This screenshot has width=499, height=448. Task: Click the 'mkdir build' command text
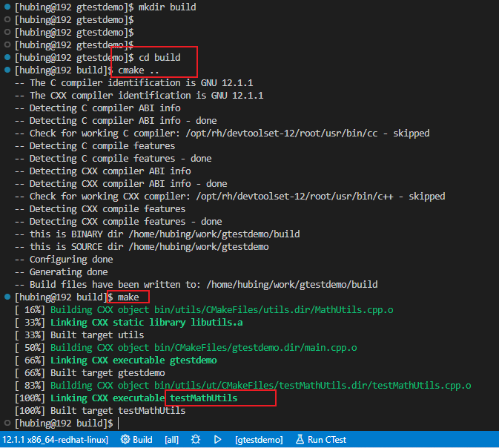(167, 7)
